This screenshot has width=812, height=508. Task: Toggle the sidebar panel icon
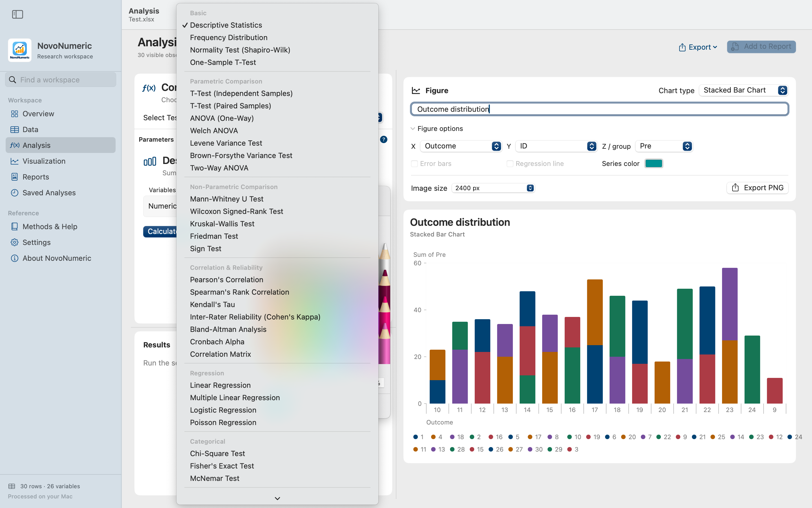tap(17, 14)
